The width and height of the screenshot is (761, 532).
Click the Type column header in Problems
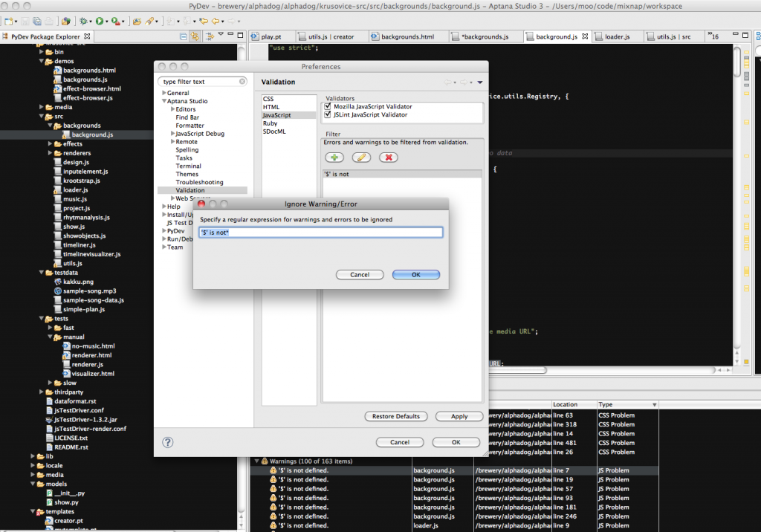pyautogui.click(x=627, y=404)
